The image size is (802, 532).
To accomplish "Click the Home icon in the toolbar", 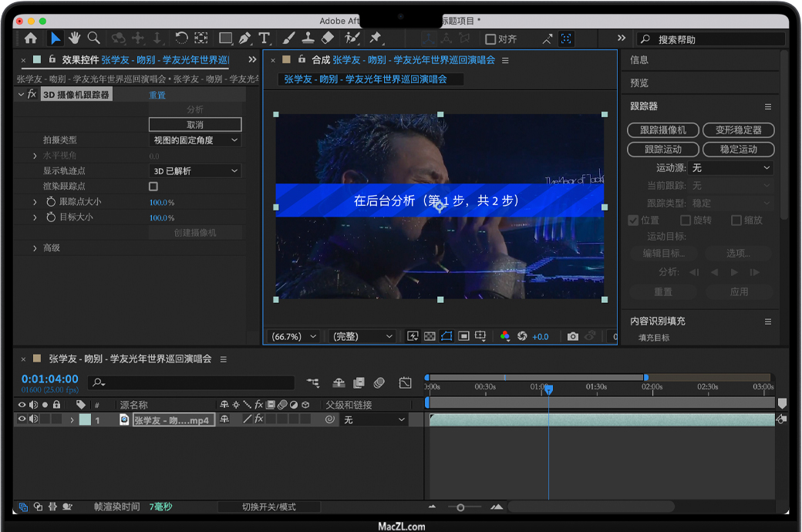I will click(31, 38).
